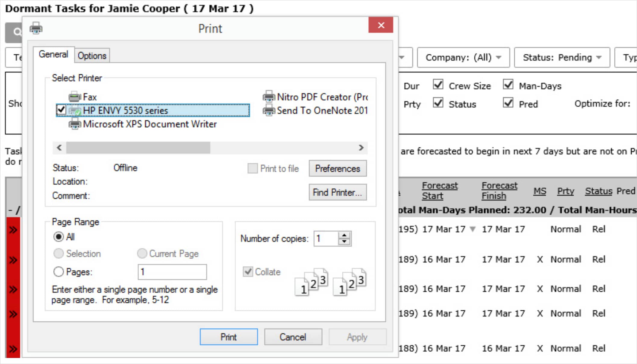Click Total Man-Days Planned: 232.00 text
Viewport: 637px width, 364px height.
click(472, 210)
